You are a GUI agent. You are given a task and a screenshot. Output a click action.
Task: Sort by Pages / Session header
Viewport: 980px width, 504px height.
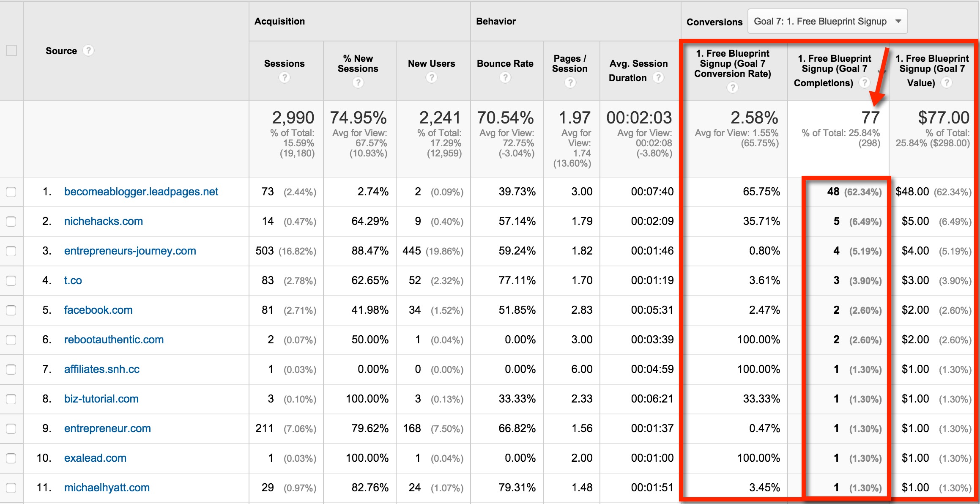(570, 63)
